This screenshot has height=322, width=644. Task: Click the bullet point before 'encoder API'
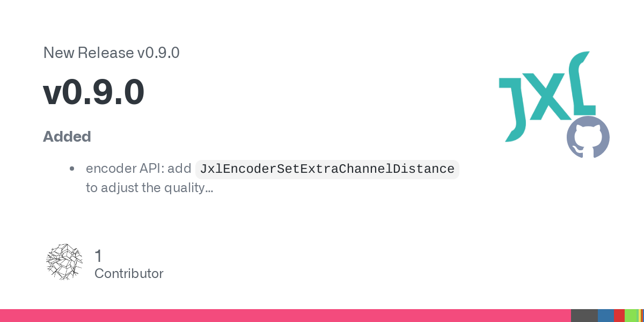tap(72, 169)
